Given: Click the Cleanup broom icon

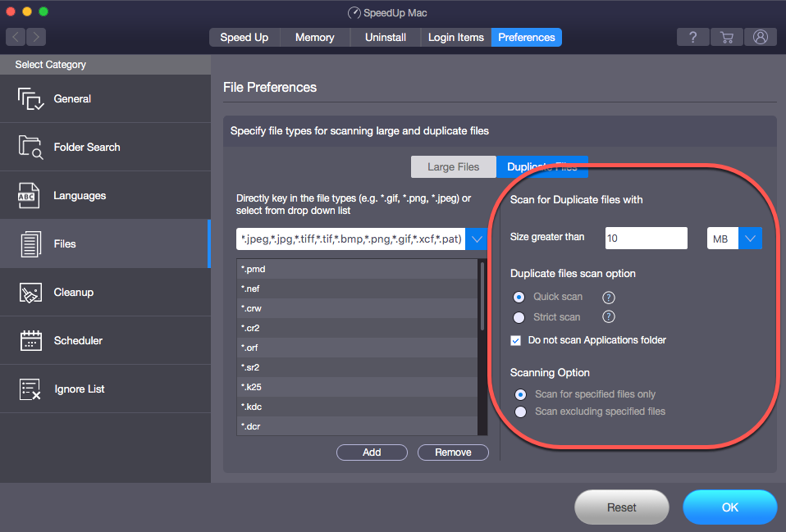Looking at the screenshot, I should 30,293.
